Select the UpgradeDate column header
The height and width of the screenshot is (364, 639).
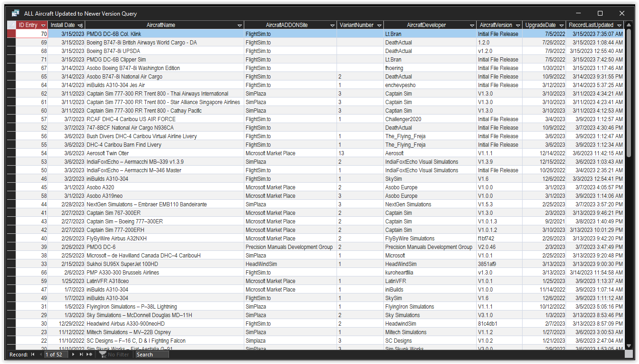click(540, 25)
